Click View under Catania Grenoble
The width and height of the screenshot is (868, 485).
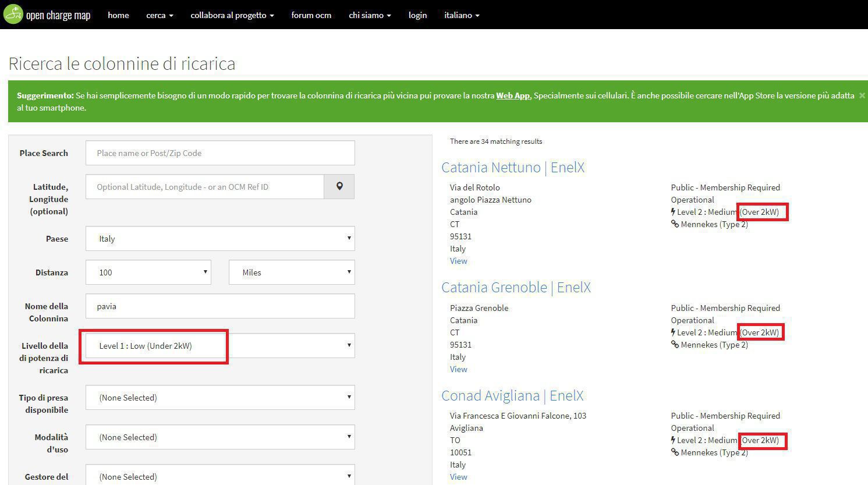click(459, 369)
